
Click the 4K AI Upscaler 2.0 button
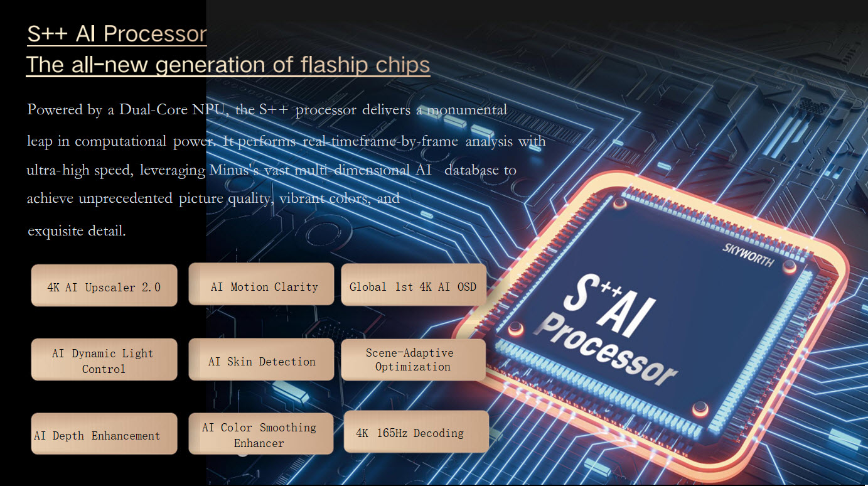[x=104, y=286]
